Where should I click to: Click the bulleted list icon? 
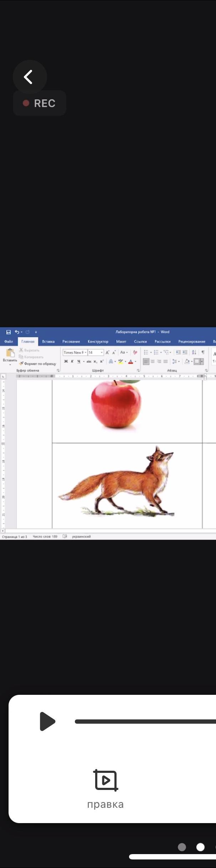[146, 352]
